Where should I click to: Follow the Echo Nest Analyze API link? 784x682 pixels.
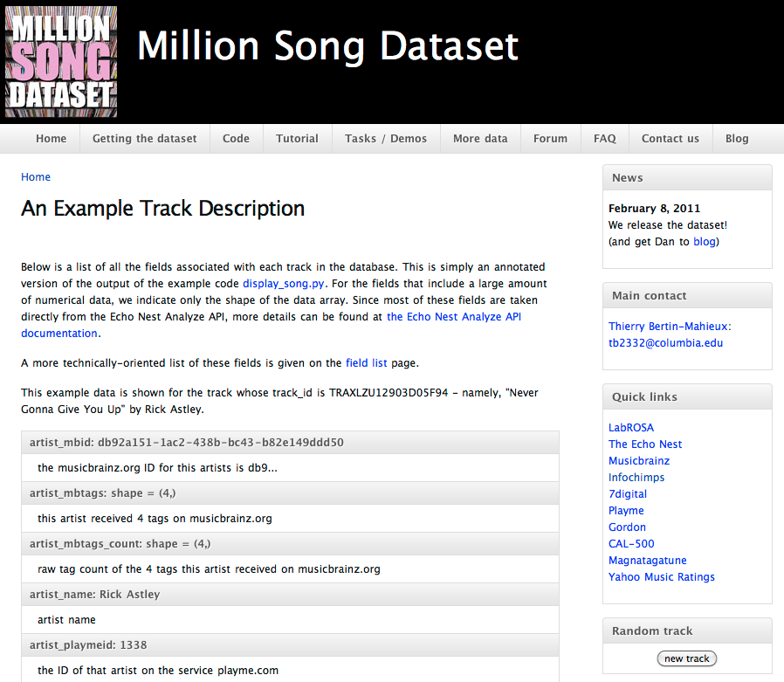pyautogui.click(x=454, y=316)
